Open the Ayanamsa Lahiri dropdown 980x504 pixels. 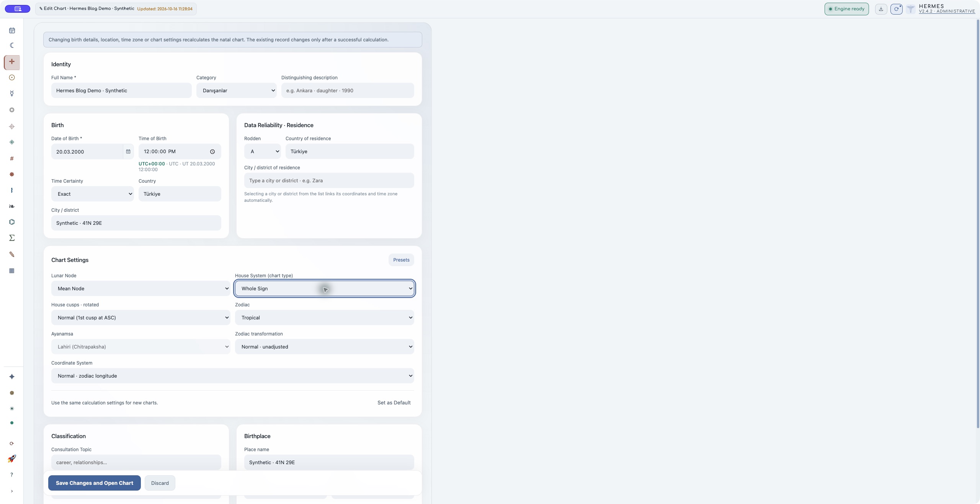[x=141, y=347]
